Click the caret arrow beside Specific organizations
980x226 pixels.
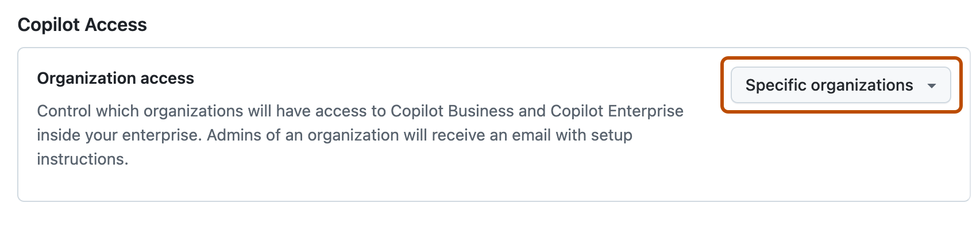(x=931, y=86)
